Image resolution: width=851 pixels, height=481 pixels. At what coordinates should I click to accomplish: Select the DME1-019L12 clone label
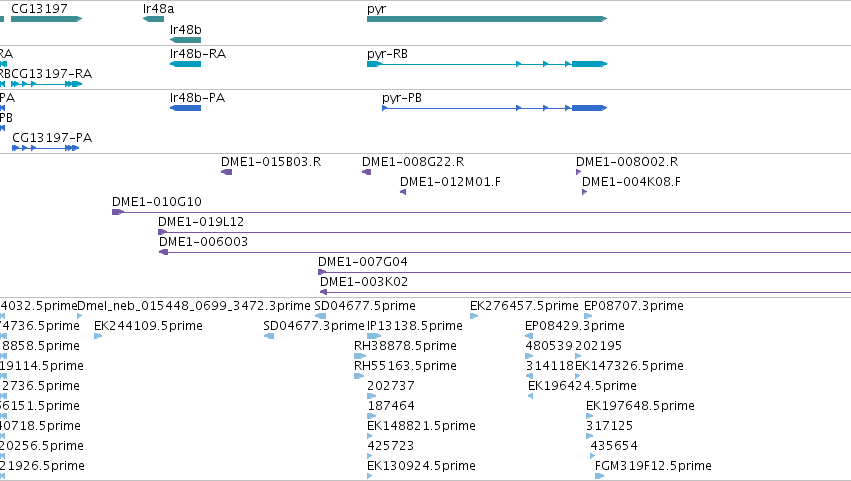(201, 222)
